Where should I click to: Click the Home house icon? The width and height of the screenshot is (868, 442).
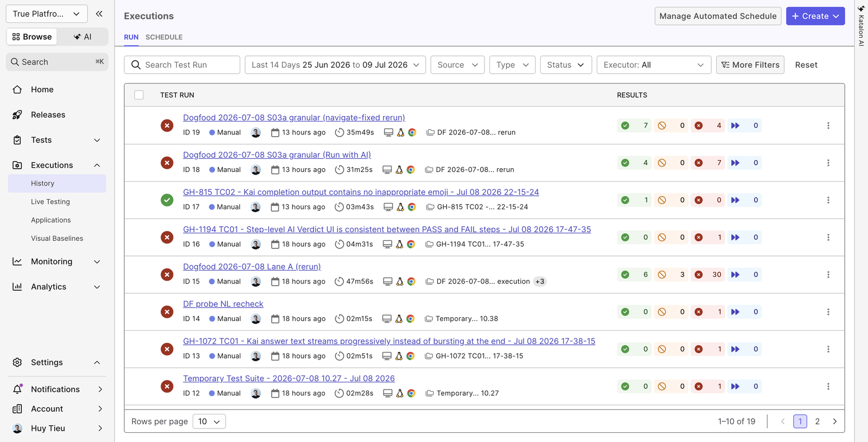[x=17, y=89]
